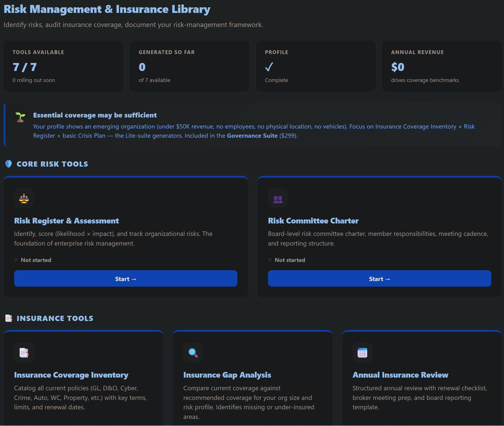Click the Annual Revenue stat card
Screen dimensions: 504x426
tap(442, 66)
